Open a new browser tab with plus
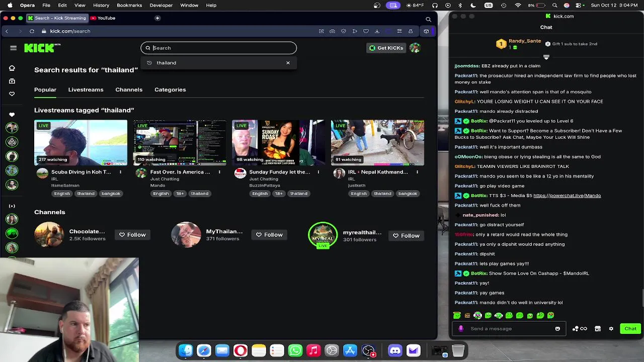 click(157, 18)
